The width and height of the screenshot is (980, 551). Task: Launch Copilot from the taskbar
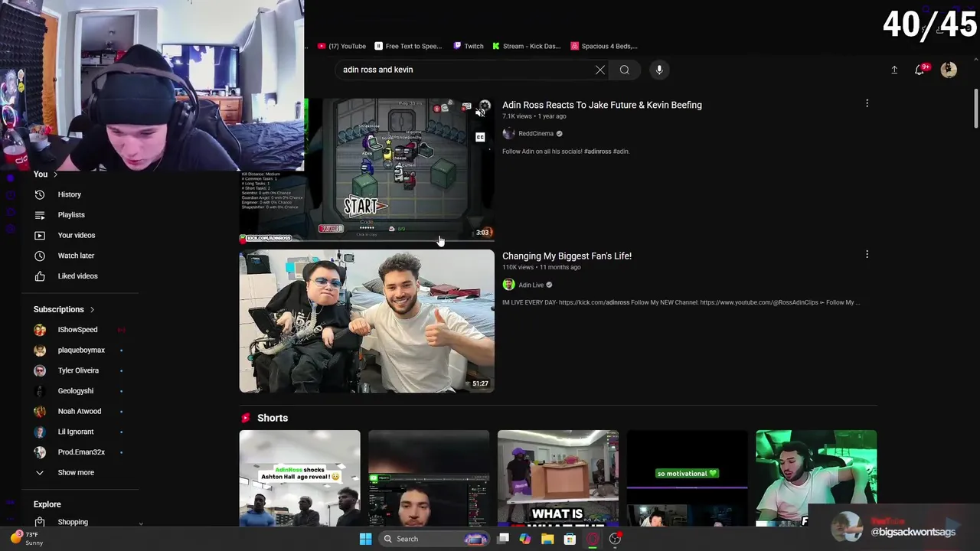pyautogui.click(x=524, y=539)
